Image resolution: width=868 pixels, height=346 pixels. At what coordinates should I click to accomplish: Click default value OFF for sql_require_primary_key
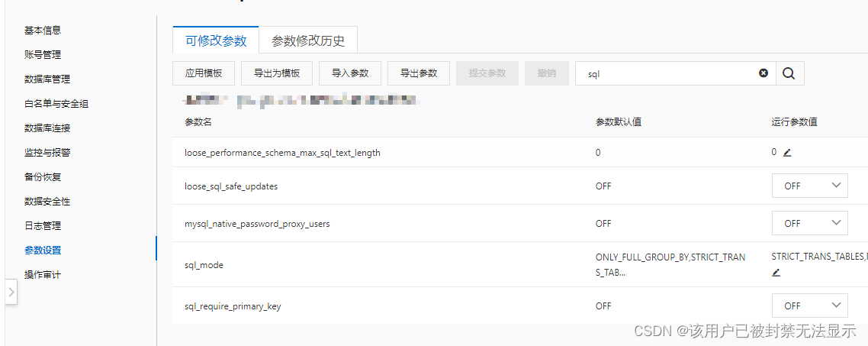click(603, 306)
